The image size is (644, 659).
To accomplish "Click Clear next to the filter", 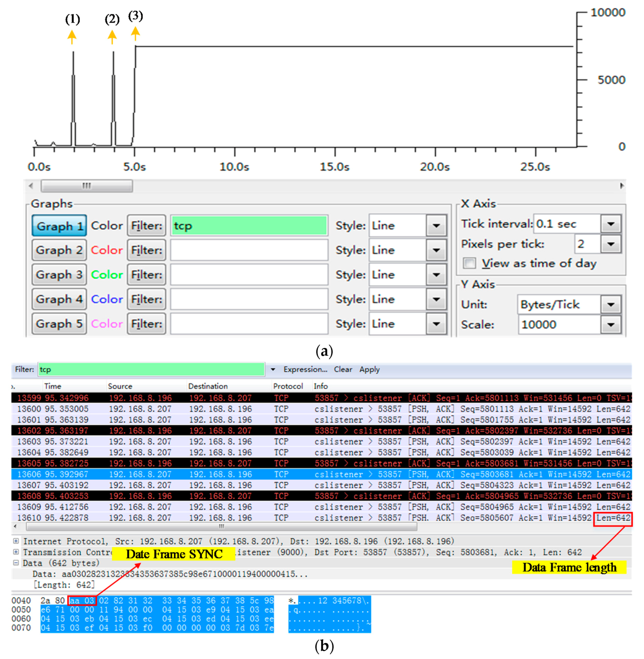I will point(343,369).
